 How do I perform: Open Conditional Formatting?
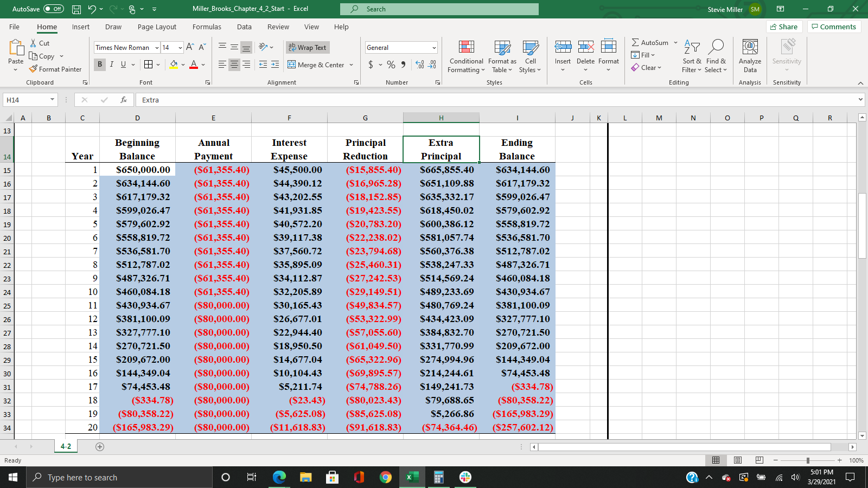click(466, 56)
